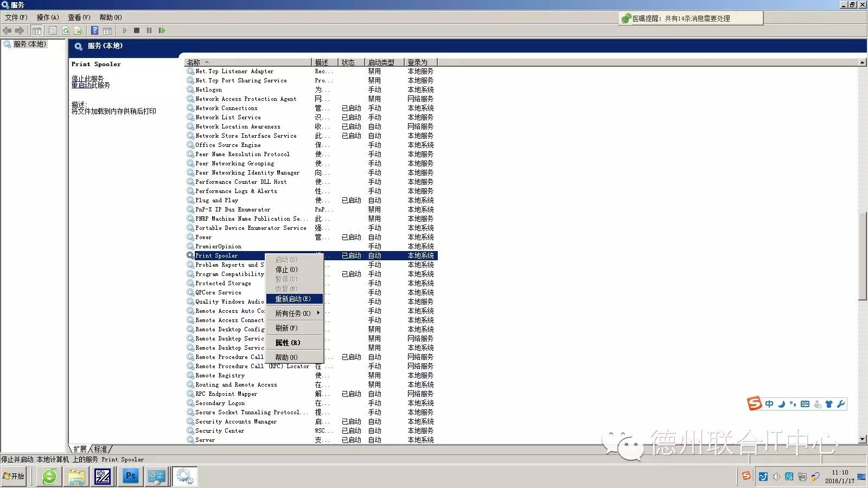
Task: Open the folder icon on the taskbar
Action: [x=76, y=477]
